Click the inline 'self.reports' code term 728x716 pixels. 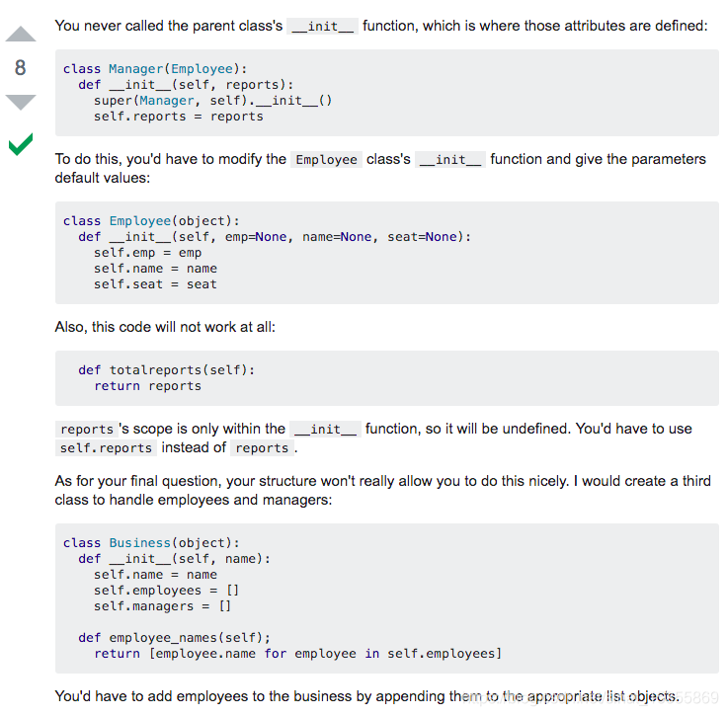(x=106, y=448)
